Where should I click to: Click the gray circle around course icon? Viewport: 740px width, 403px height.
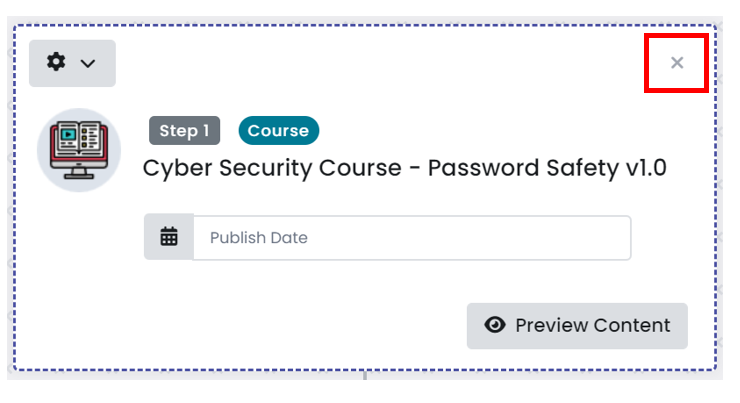79,150
